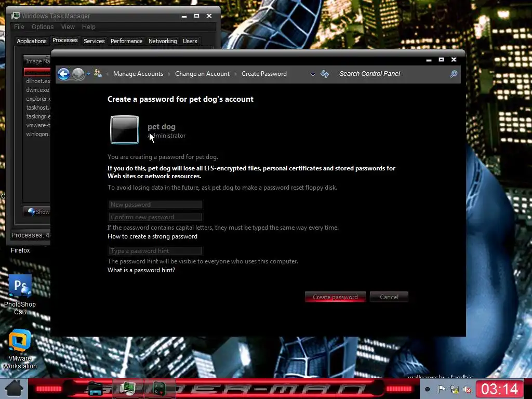Click the Type a password hint field

tap(155, 251)
